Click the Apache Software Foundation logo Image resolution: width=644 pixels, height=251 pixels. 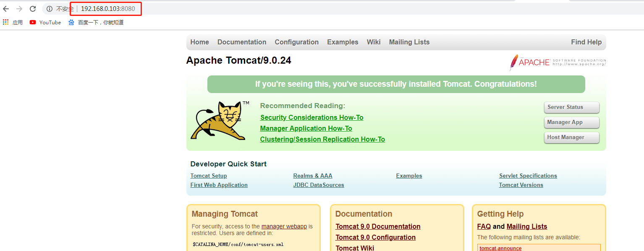pyautogui.click(x=558, y=62)
